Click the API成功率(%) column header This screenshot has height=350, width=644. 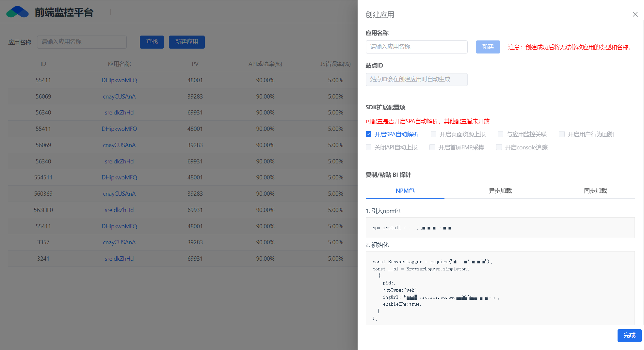click(265, 64)
